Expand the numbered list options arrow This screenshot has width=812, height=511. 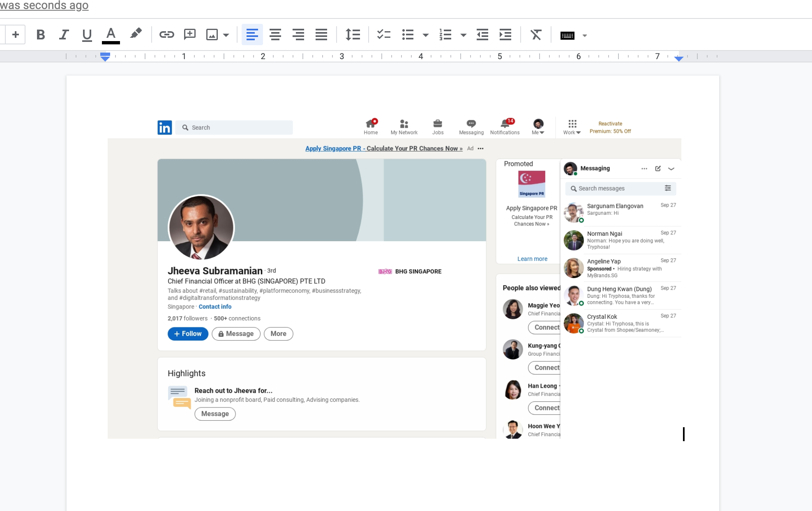pyautogui.click(x=464, y=35)
